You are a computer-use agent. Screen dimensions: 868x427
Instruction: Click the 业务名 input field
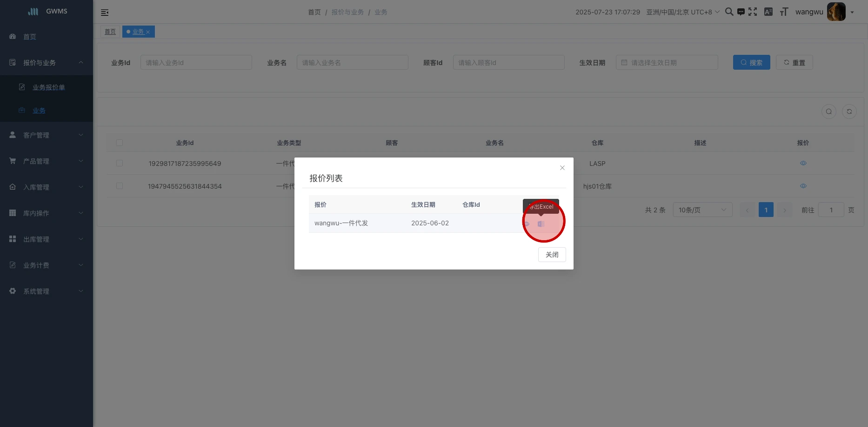pos(352,63)
